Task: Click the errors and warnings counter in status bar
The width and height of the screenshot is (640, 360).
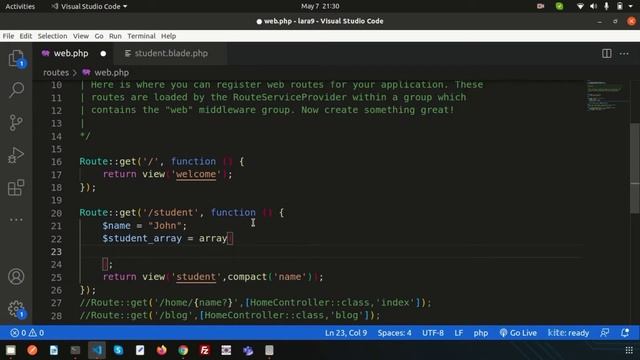Action: click(27, 333)
